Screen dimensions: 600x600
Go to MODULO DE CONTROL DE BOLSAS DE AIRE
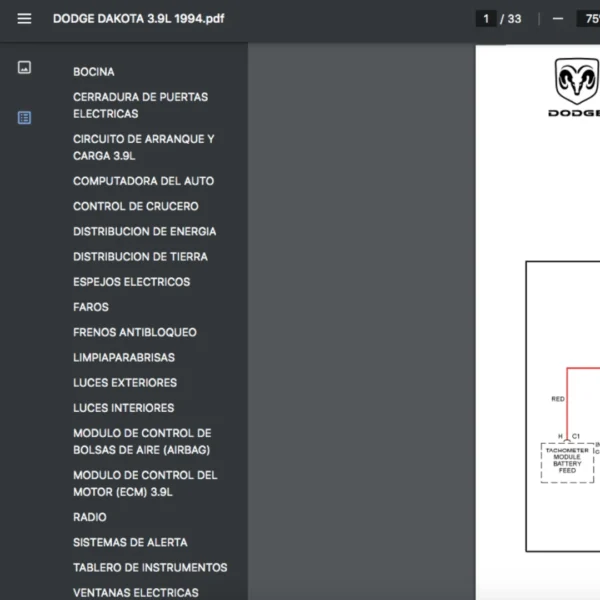click(142, 442)
